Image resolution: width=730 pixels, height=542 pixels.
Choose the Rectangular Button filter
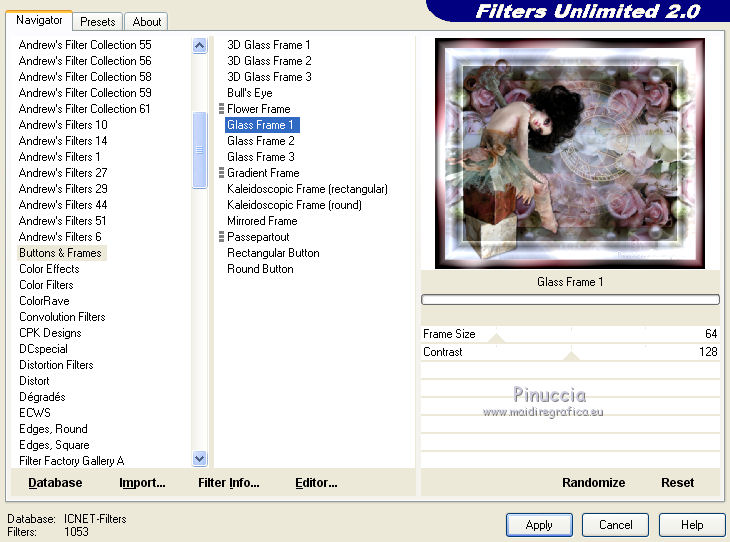(x=273, y=253)
